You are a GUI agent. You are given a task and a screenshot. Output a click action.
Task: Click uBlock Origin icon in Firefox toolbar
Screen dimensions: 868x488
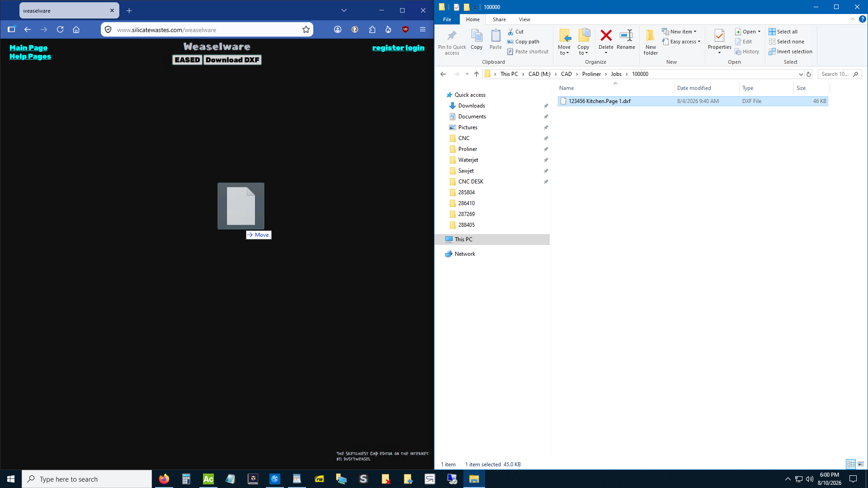click(x=406, y=30)
